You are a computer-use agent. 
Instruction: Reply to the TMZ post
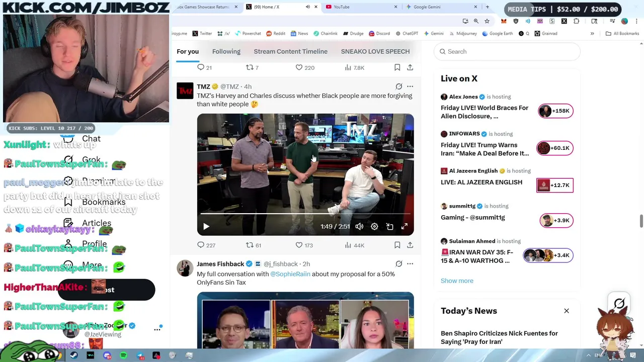(206, 245)
